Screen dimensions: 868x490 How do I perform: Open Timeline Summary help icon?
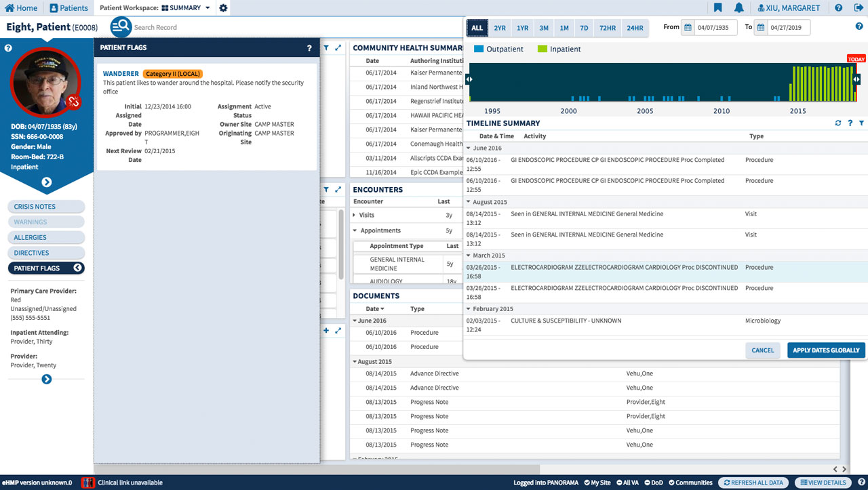[x=850, y=123]
